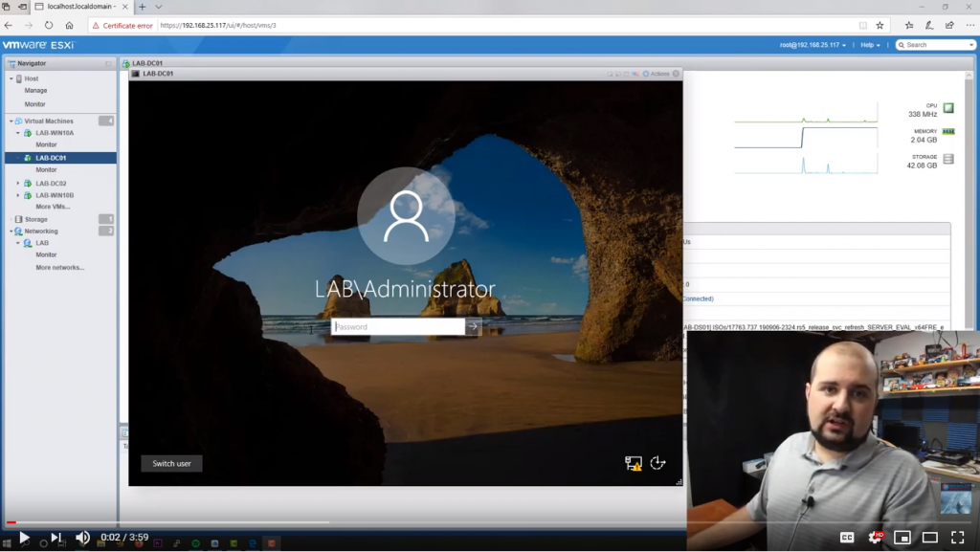Toggle closed captions CC button

847,538
